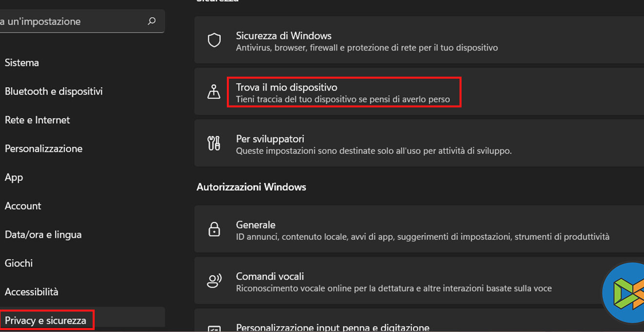Click the Generale padlock icon
Viewport: 644px width, 332px height.
(x=214, y=229)
